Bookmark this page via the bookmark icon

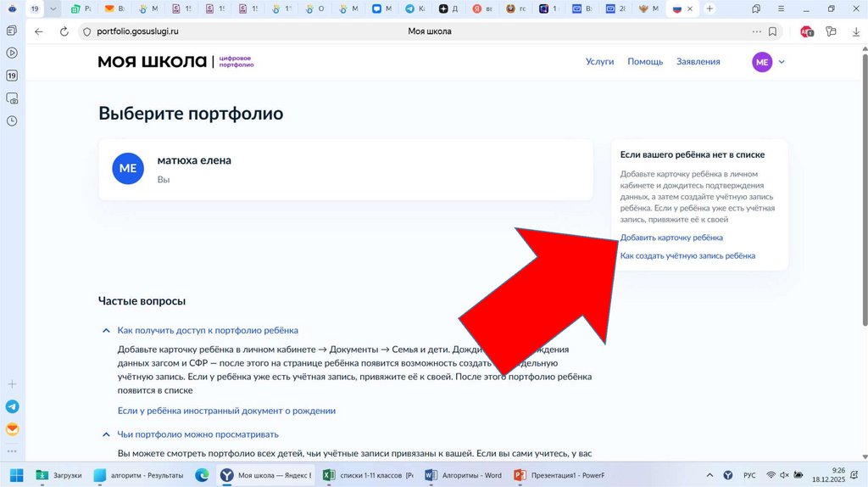773,31
